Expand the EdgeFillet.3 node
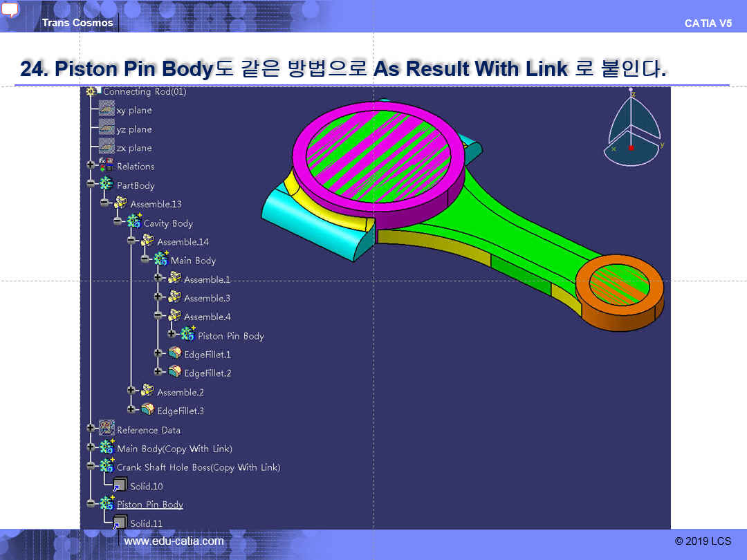Screen dimensions: 747x560 pyautogui.click(x=131, y=410)
